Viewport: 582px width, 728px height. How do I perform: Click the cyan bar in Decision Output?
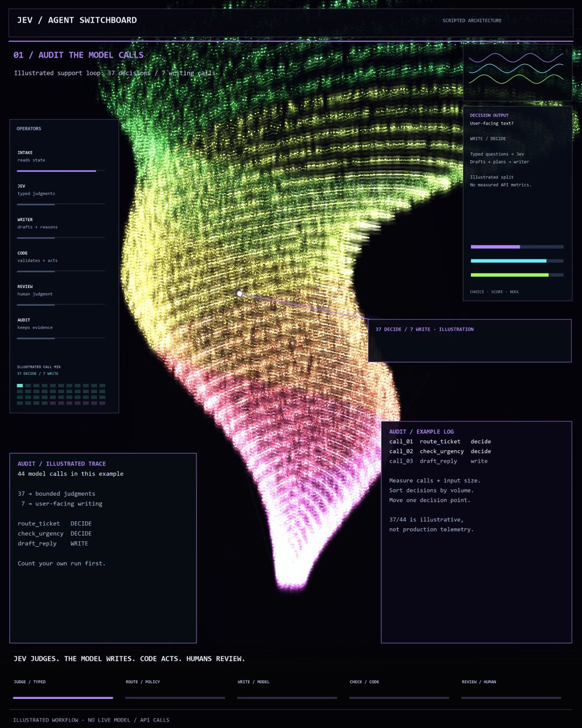point(517,261)
